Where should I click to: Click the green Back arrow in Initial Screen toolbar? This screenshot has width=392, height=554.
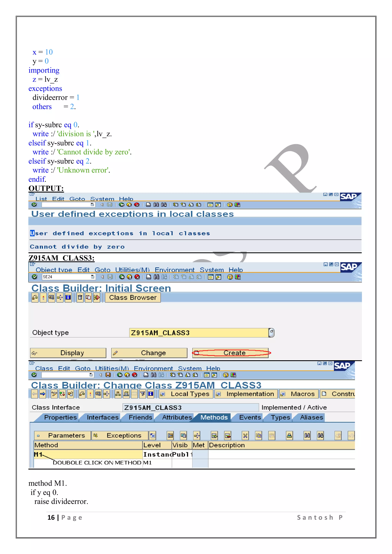122,277
